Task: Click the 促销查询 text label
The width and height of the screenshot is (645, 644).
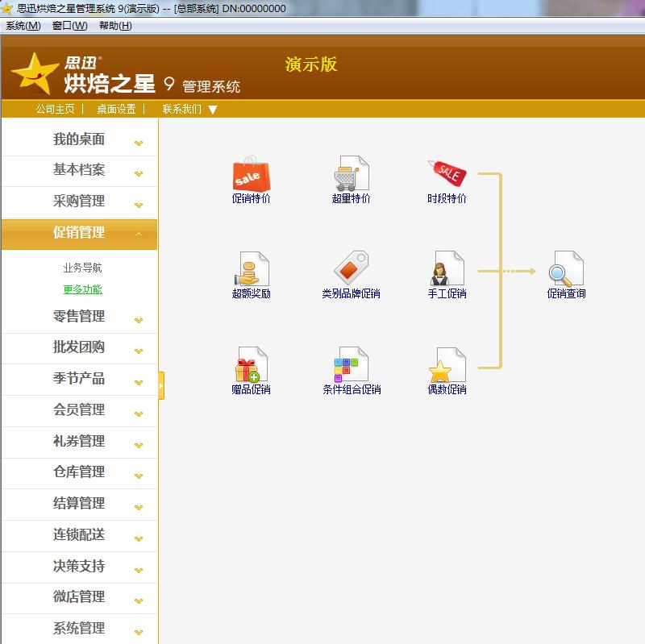Action: click(x=566, y=293)
